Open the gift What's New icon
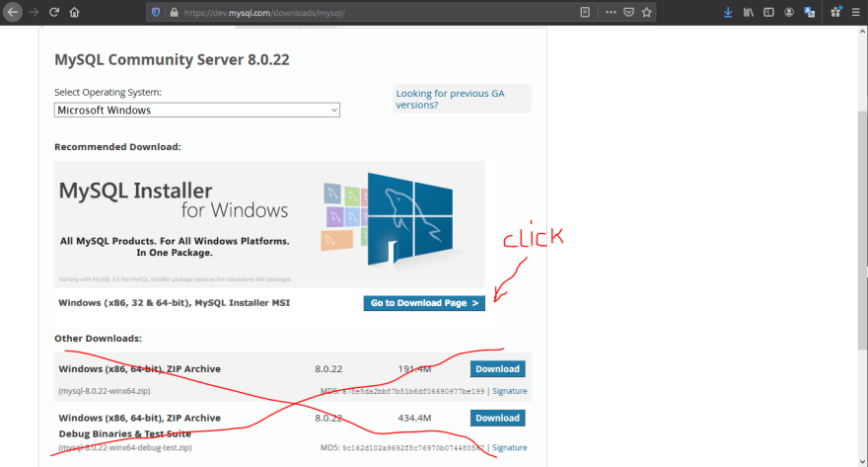Screen dimensions: 868x467 point(835,12)
